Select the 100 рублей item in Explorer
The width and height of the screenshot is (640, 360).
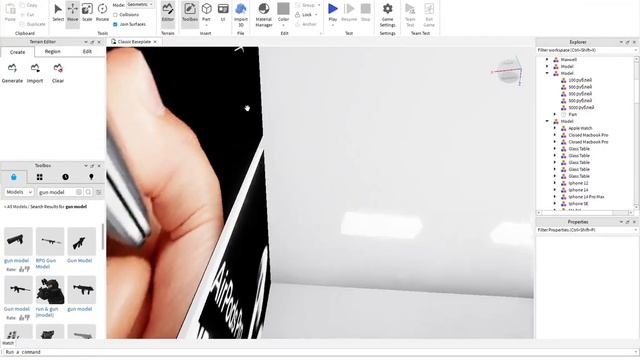click(580, 80)
